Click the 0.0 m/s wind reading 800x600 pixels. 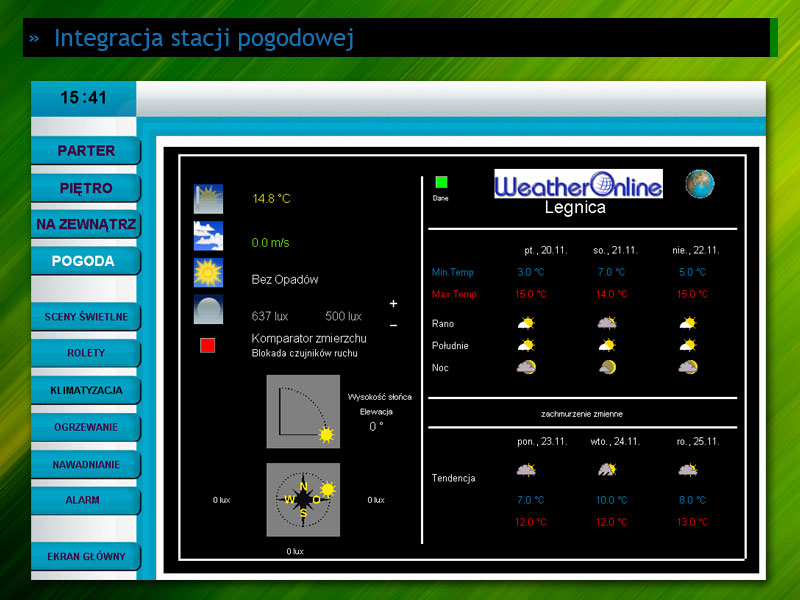coord(270,243)
